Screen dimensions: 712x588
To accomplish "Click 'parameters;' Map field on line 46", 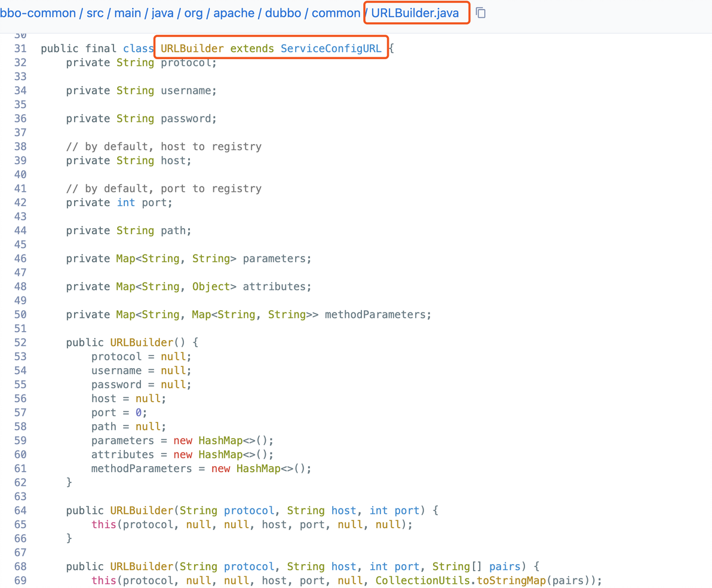I will 277,259.
